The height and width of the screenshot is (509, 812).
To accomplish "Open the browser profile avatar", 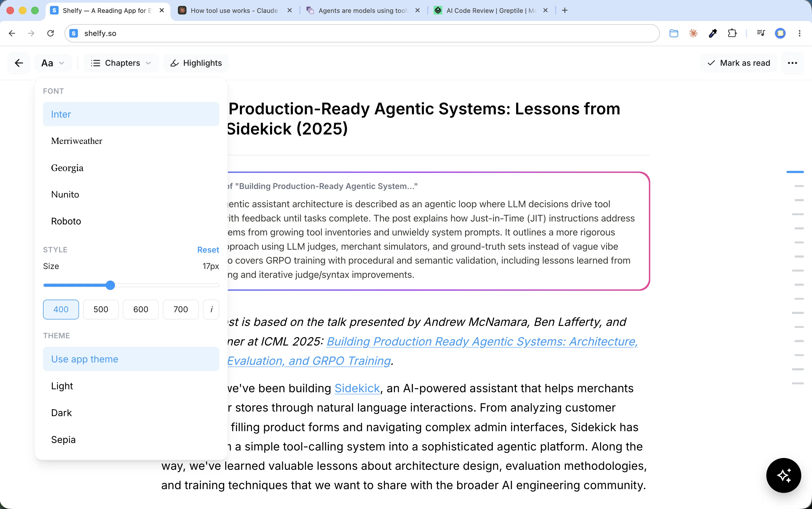I will [x=780, y=33].
